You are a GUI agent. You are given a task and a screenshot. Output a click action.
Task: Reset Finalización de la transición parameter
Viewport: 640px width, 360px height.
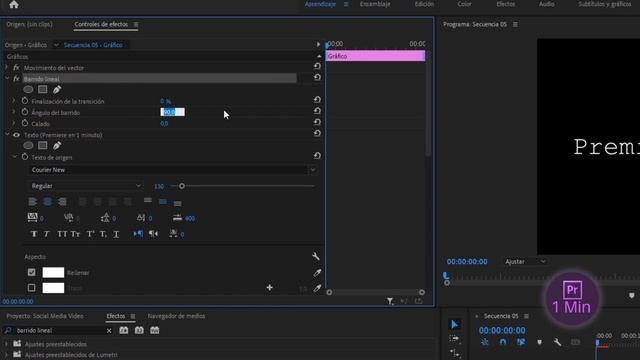pos(317,100)
